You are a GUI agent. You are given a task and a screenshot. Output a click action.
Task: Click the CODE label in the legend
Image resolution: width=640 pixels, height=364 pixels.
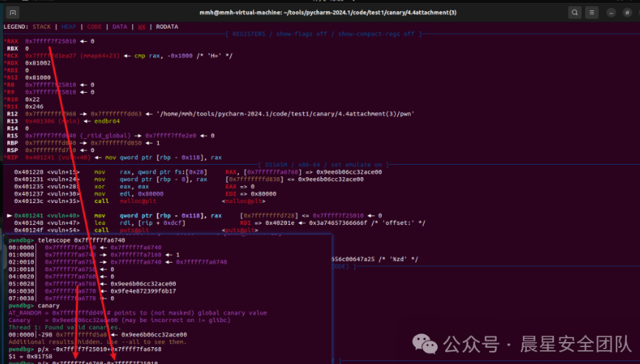click(96, 26)
